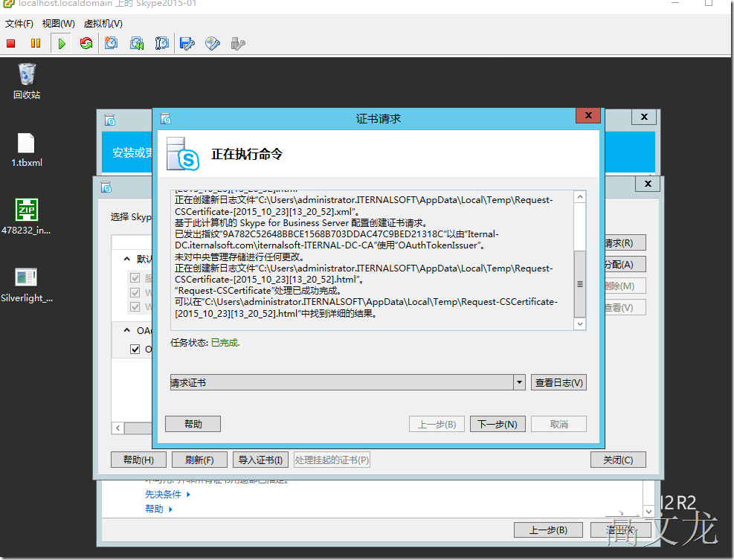This screenshot has height=560, width=734.
Task: Collapse the 默认 certificate group
Action: 127,259
